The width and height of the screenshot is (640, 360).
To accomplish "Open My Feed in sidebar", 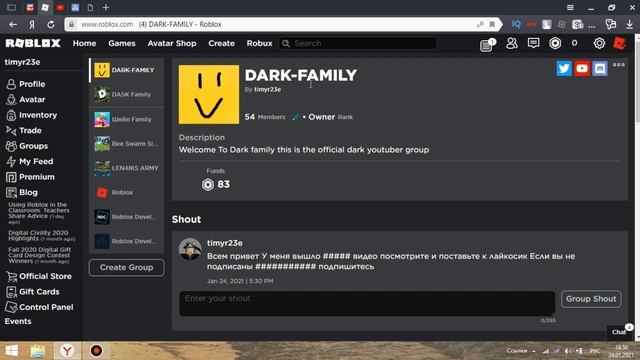I will [30, 162].
